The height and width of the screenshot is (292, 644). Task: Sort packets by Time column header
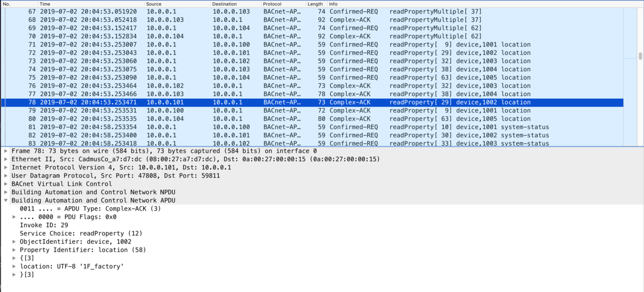(91, 4)
